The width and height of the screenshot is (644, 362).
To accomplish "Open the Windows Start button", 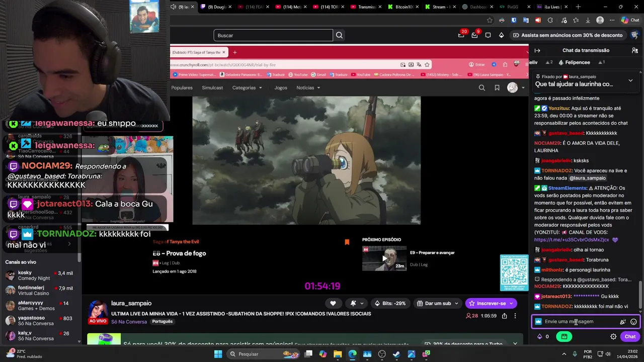I will (218, 354).
